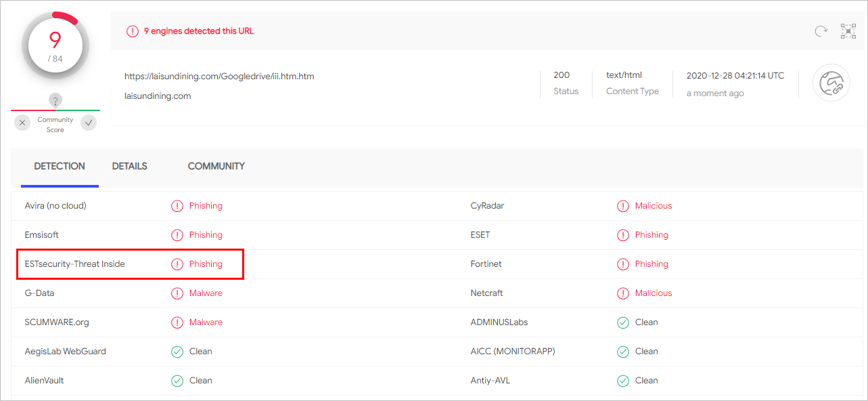Click Phishing verdict in ESET row
This screenshot has width=868, height=401.
click(652, 235)
